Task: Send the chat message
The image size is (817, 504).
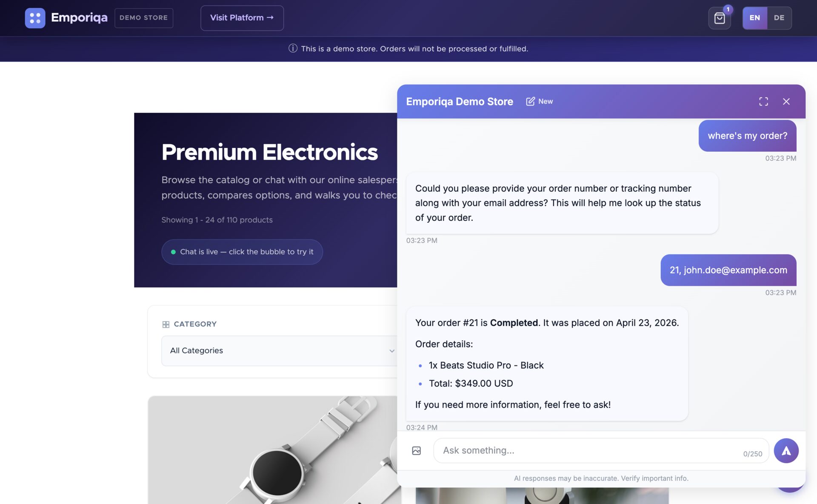Action: 786,450
